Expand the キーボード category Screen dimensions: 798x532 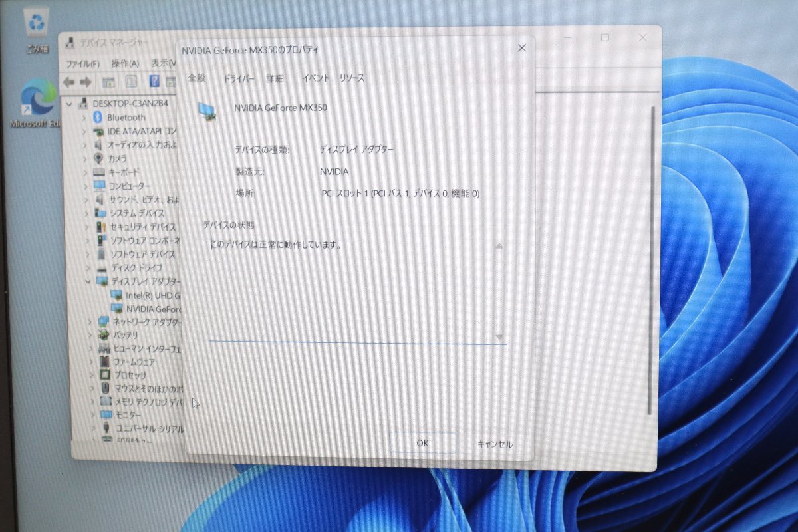tap(84, 172)
